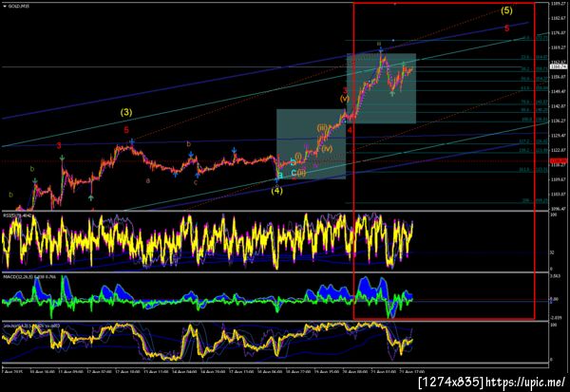Select the orange (i) wave label

tap(298, 157)
